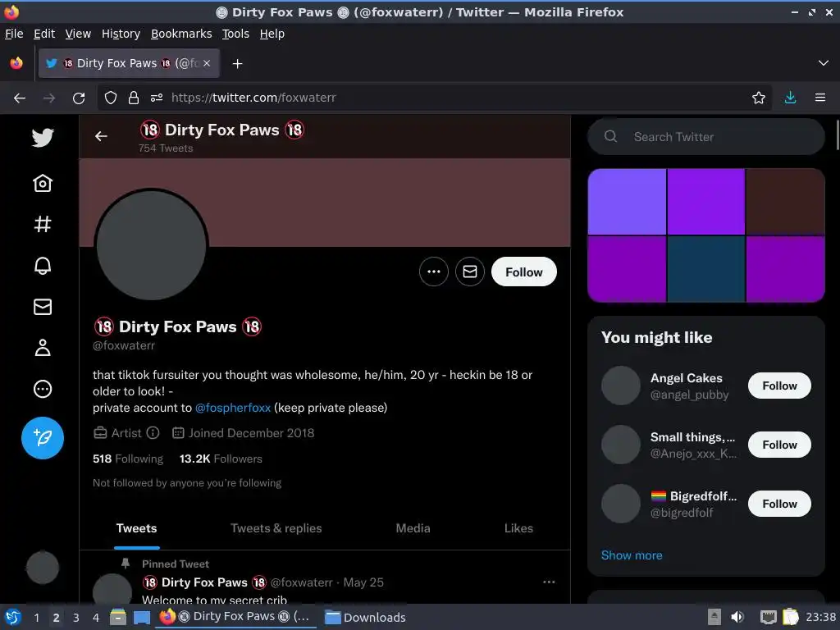Open Firefox downloads panel

[790, 98]
